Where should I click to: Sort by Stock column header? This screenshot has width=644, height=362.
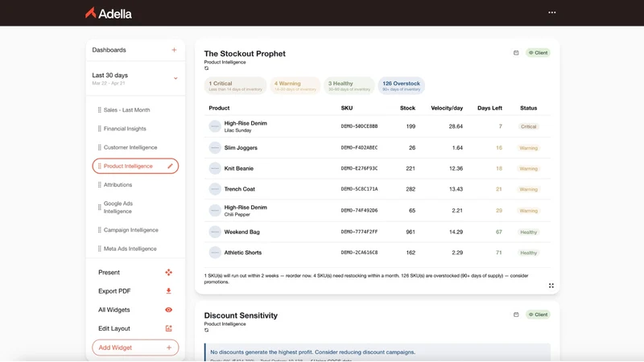(x=407, y=108)
